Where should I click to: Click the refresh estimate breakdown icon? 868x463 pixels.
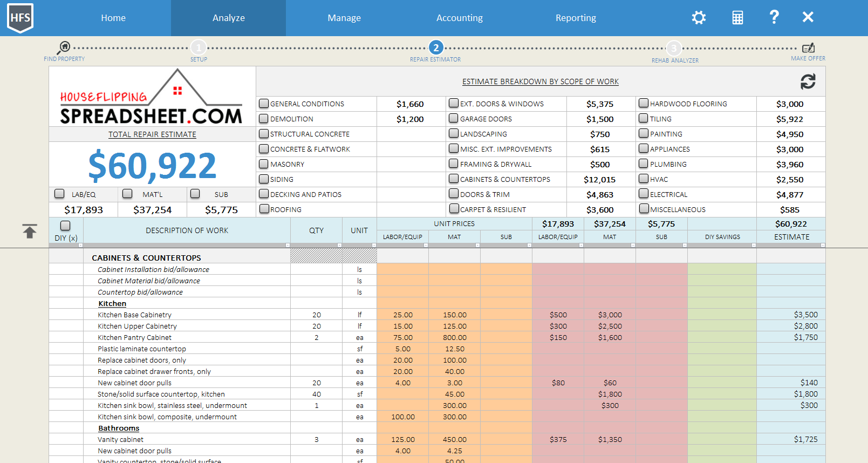808,81
